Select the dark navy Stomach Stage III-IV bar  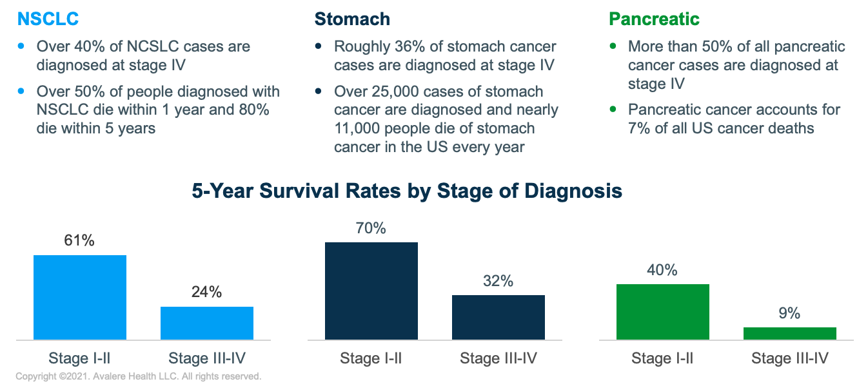coord(498,317)
